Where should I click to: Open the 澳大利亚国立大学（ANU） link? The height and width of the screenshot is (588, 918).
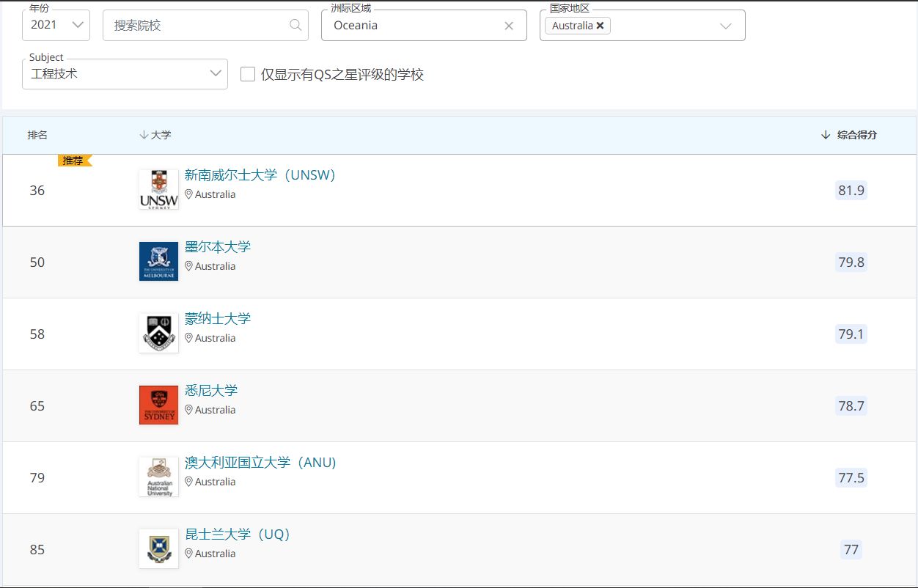[x=261, y=463]
